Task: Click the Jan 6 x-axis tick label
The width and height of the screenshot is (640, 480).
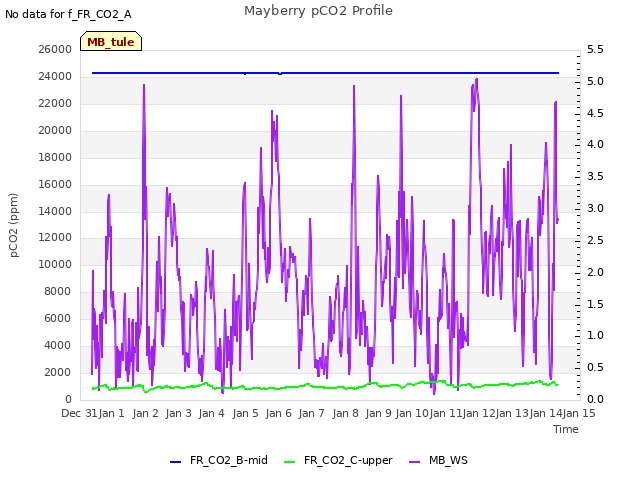Action: [278, 413]
